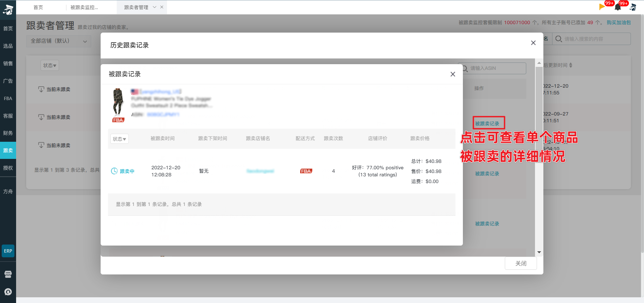Expand the 跟卖者管理 tab chevron
This screenshot has height=303, width=644.
tap(154, 7)
